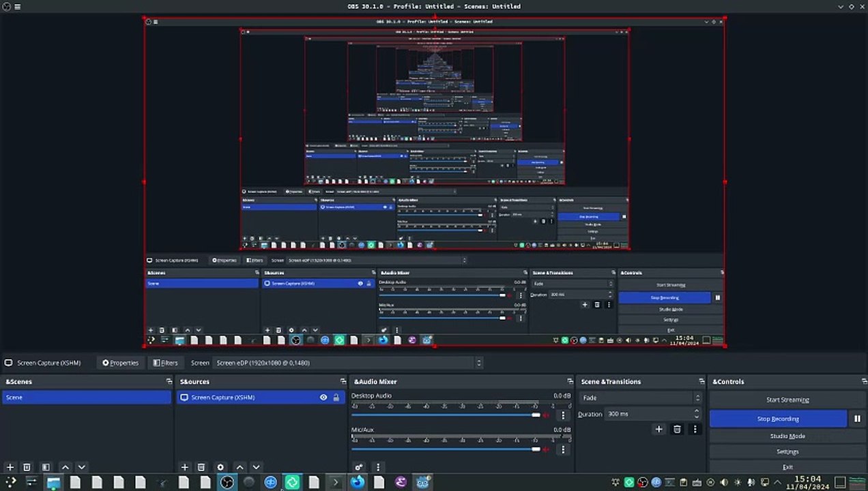The image size is (868, 491).
Task: Increase Duration with up arrow
Action: 696,411
